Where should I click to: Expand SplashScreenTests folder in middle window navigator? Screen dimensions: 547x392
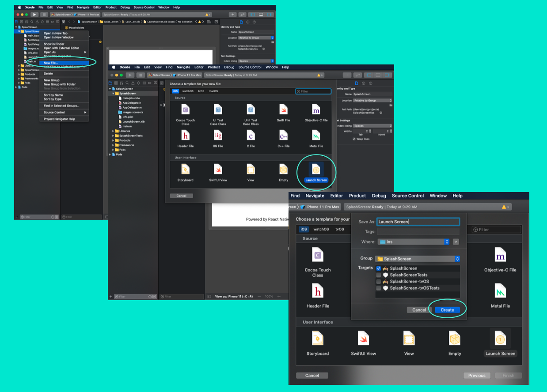(x=113, y=136)
